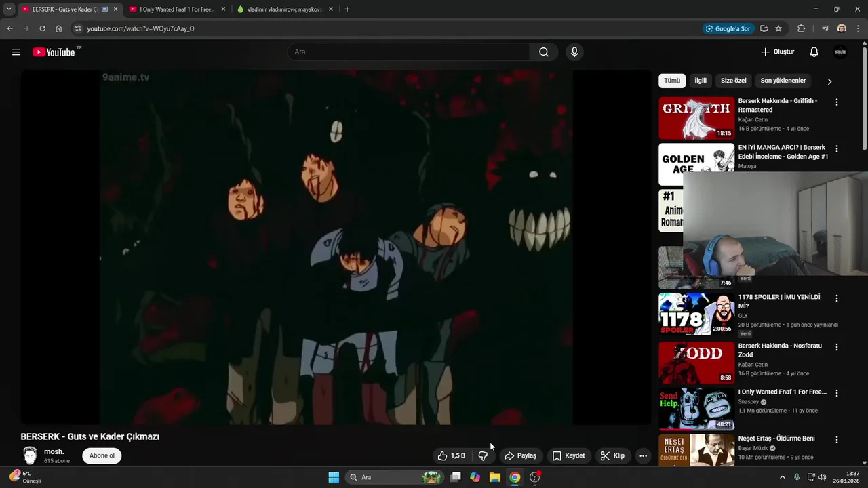Show hidden icons in the system tray
Viewport: 868px width, 488px height.
[x=782, y=477]
